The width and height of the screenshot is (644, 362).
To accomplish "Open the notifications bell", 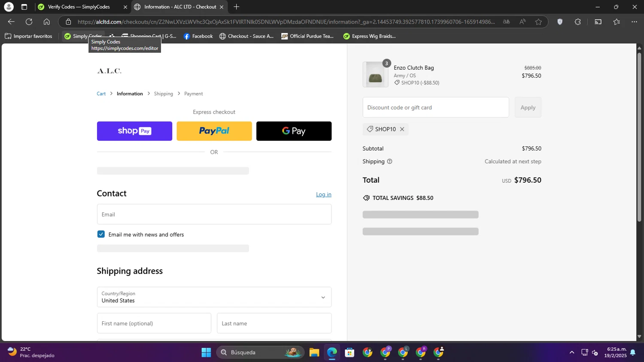I will coord(633,353).
